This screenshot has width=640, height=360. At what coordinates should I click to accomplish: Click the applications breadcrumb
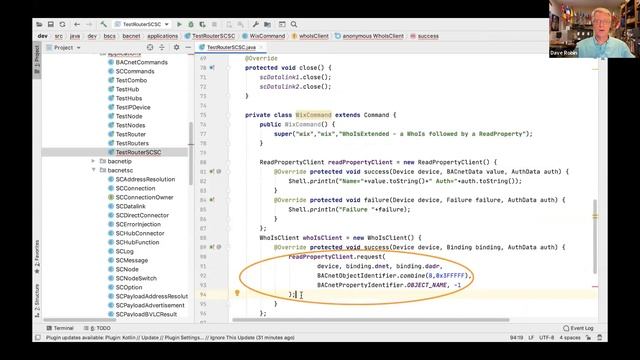pyautogui.click(x=162, y=36)
